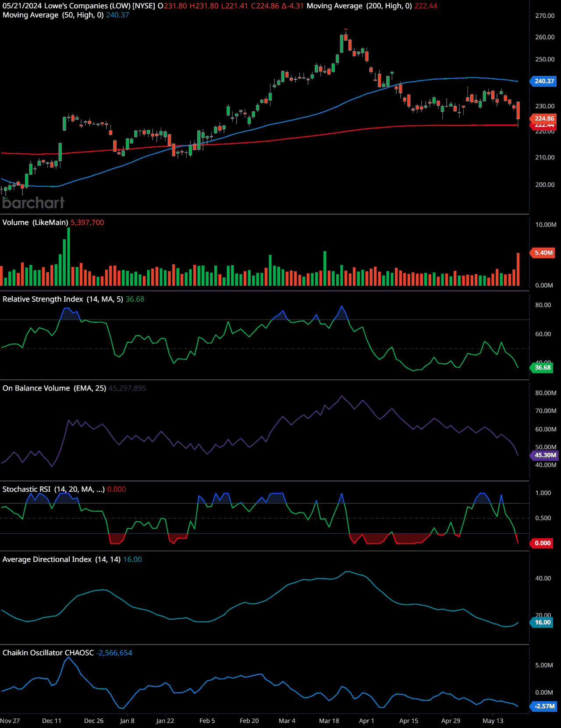This screenshot has width=561, height=728.
Task: Click the Dec 26 date on the time axis
Action: coord(94,721)
